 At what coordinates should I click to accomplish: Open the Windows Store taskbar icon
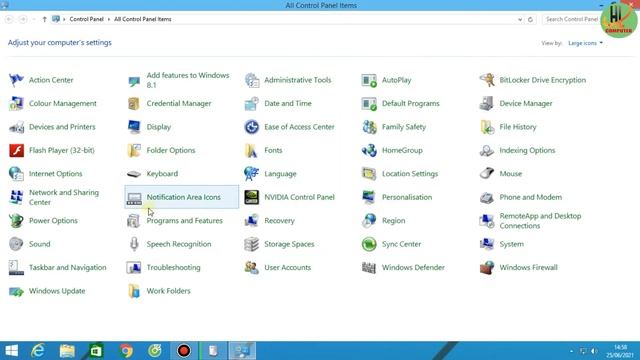pos(96,351)
